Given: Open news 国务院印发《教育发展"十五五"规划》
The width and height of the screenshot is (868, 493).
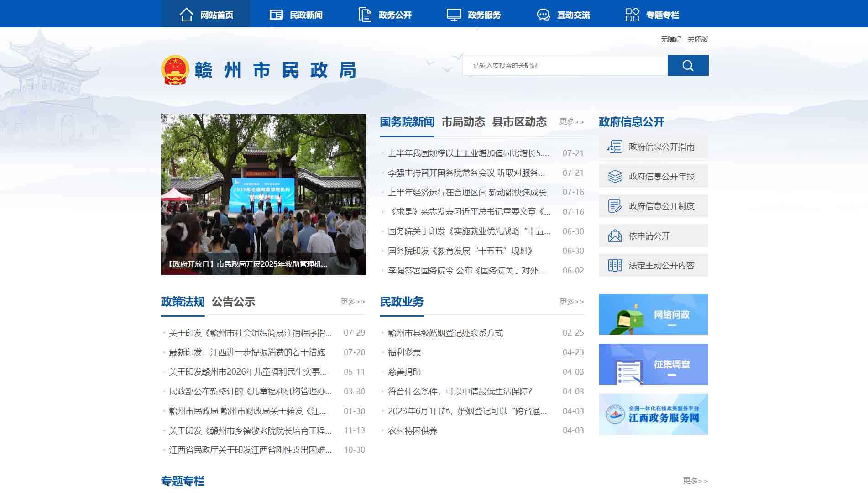Looking at the screenshot, I should pyautogui.click(x=460, y=251).
